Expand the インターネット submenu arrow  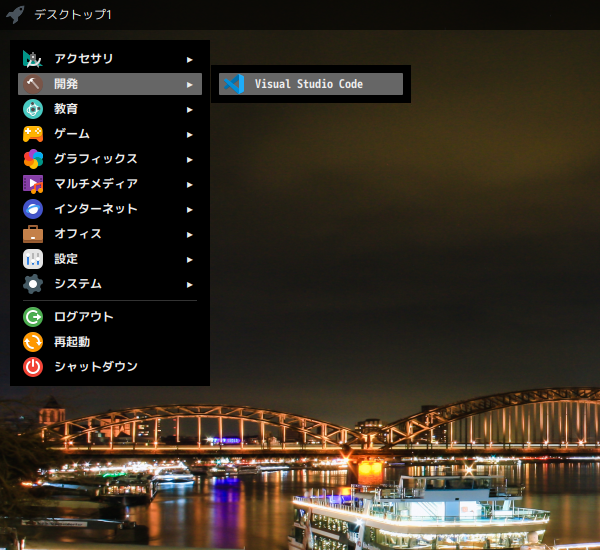tap(189, 209)
